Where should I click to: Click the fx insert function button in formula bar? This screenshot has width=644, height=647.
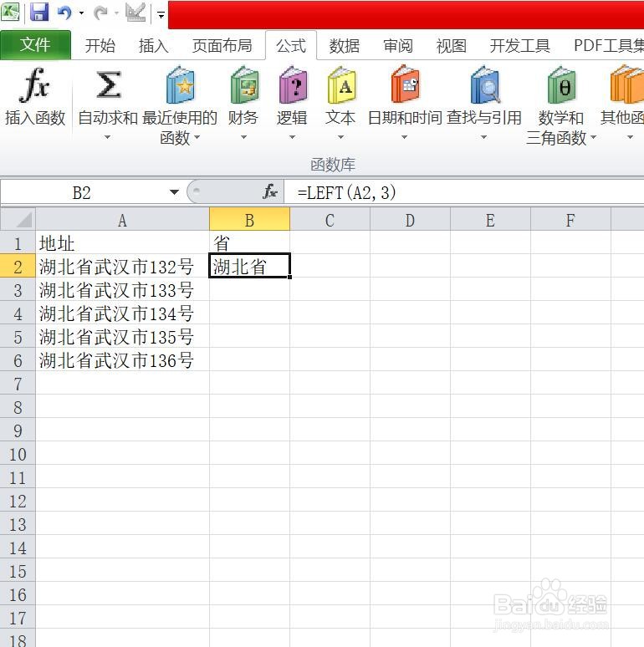tap(270, 192)
